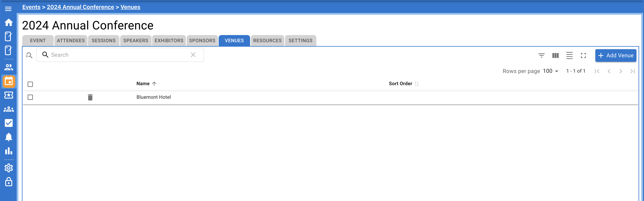Open the filter icon above the table
Screen dimensions: 644x201
[541, 55]
